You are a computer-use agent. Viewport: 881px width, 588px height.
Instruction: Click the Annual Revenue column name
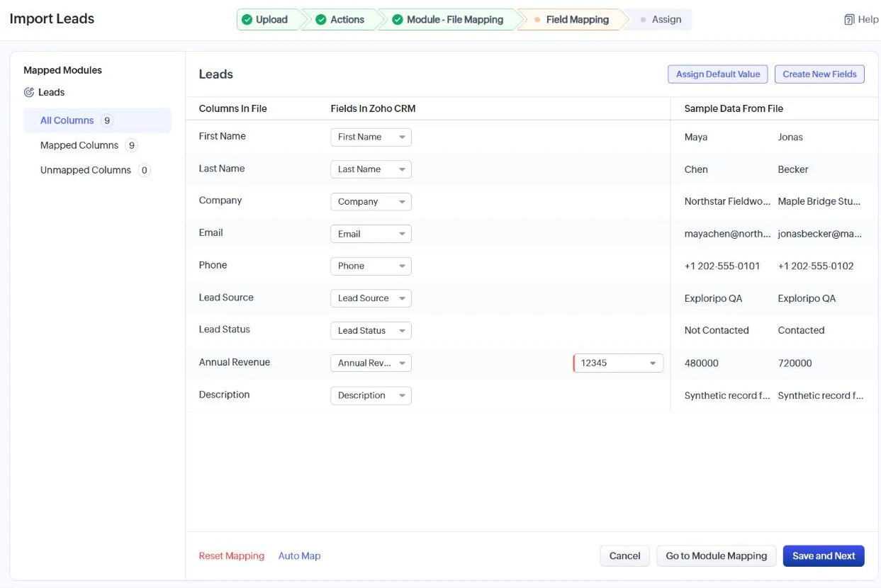coord(235,362)
